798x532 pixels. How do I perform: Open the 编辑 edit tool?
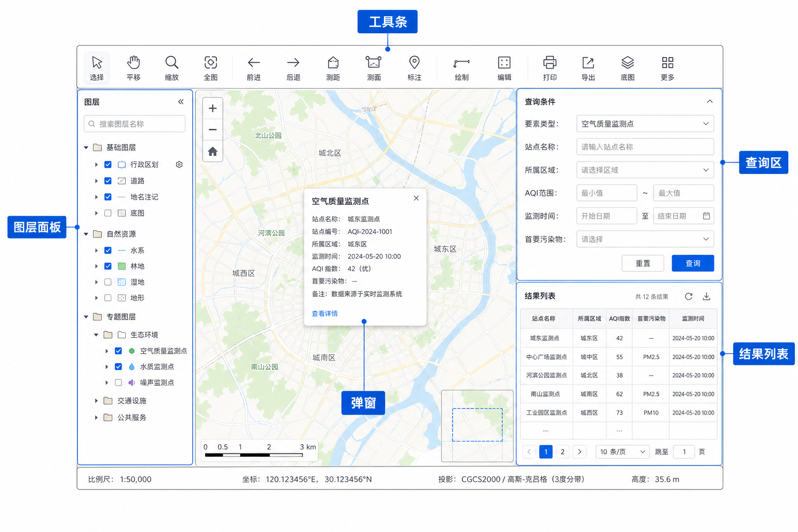[x=504, y=68]
